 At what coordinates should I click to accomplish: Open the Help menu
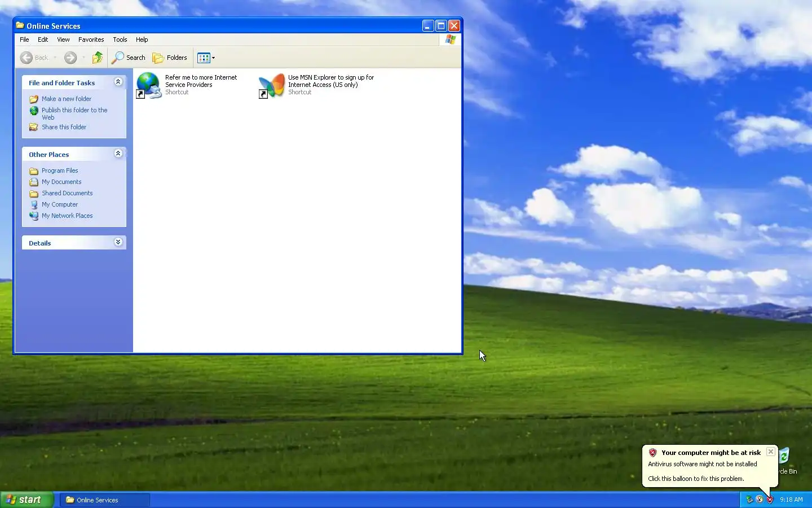coord(142,40)
